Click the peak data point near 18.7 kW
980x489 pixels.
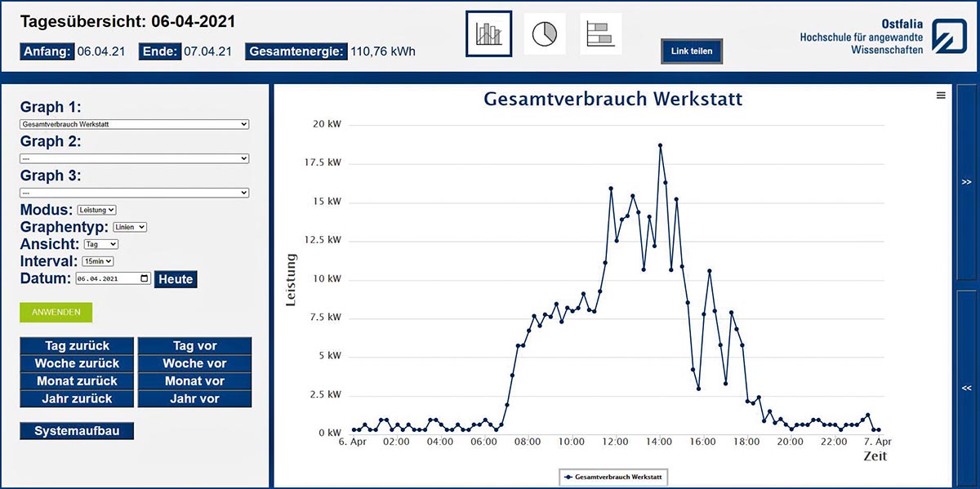(x=660, y=145)
